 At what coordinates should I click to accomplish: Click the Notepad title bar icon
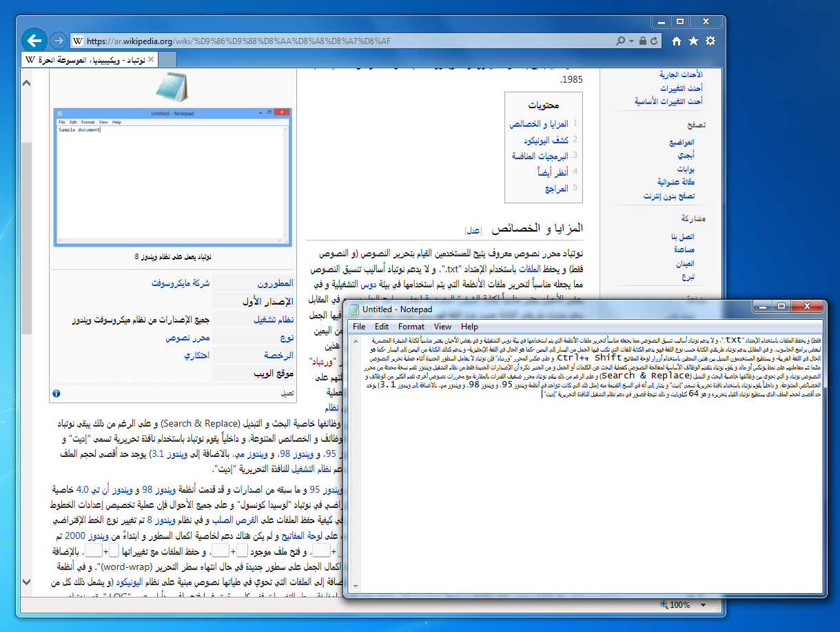coord(354,309)
